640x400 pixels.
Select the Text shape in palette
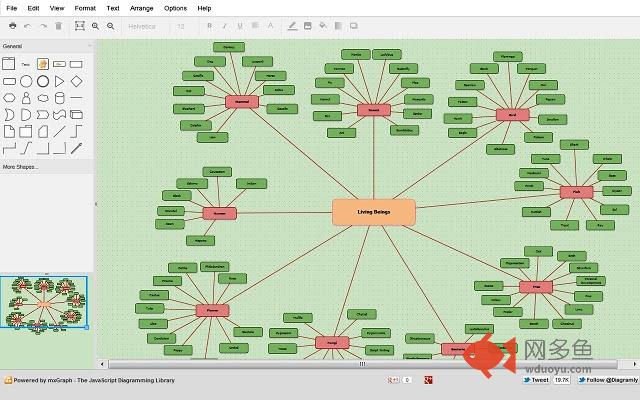tap(26, 64)
